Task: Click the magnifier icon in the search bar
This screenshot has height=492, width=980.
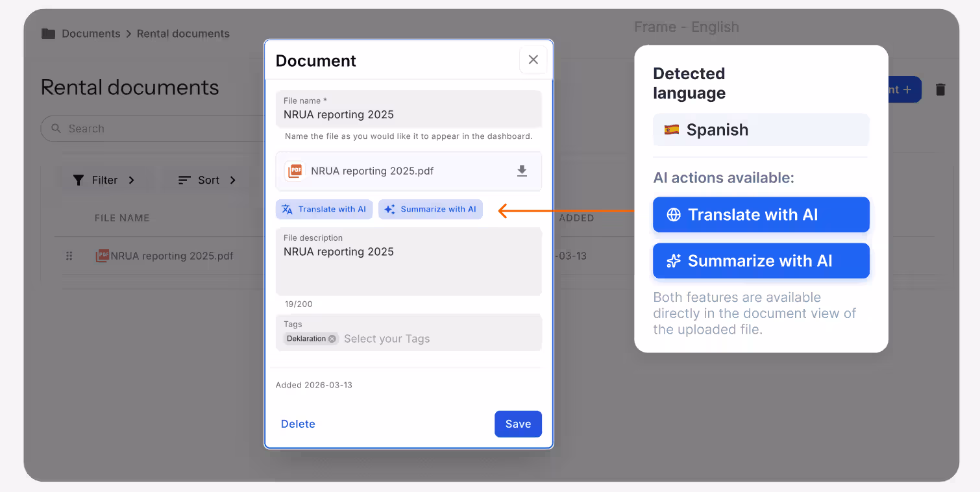Action: point(56,129)
